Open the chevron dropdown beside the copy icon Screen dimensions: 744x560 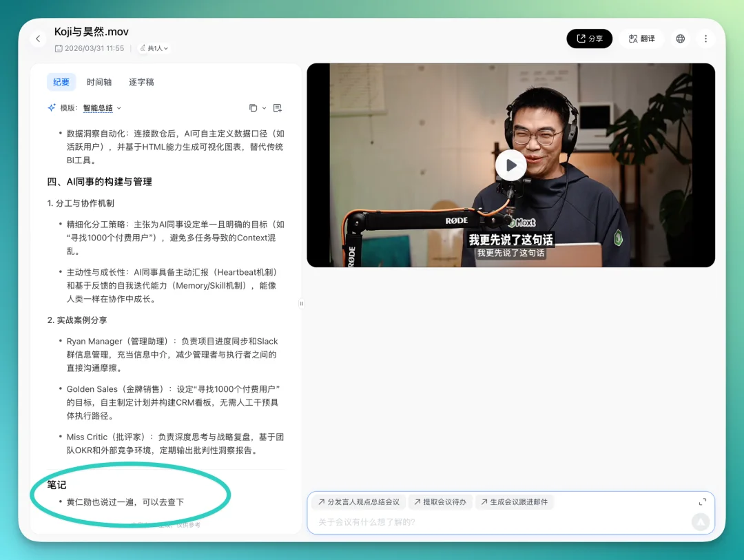tap(264, 108)
